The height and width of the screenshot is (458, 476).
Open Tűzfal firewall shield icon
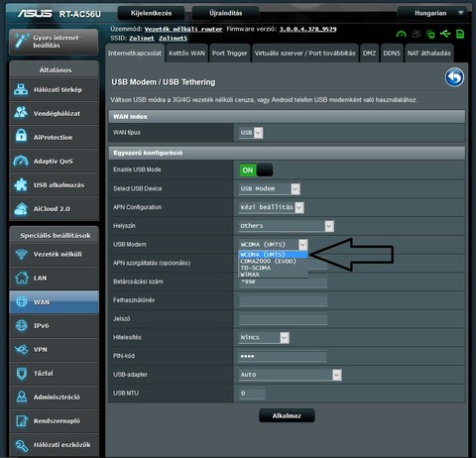[x=22, y=374]
